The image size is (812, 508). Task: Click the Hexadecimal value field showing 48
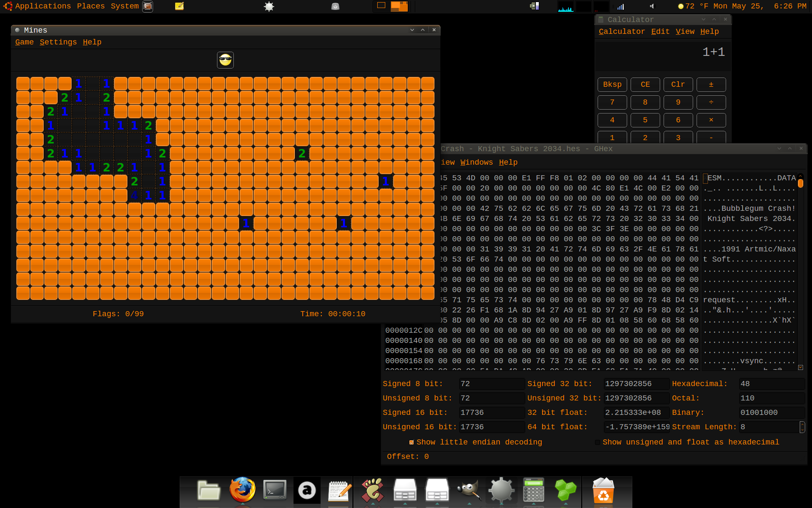tap(772, 384)
